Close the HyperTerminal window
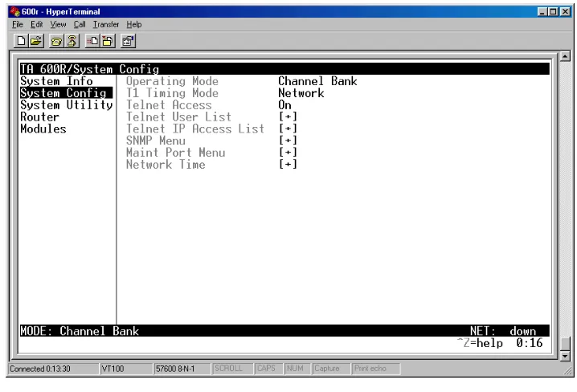This screenshot has width=577, height=392. click(x=565, y=12)
